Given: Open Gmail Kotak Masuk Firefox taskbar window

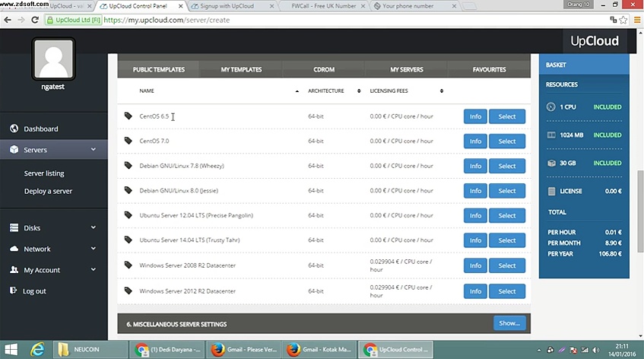Looking at the screenshot, I should click(319, 350).
